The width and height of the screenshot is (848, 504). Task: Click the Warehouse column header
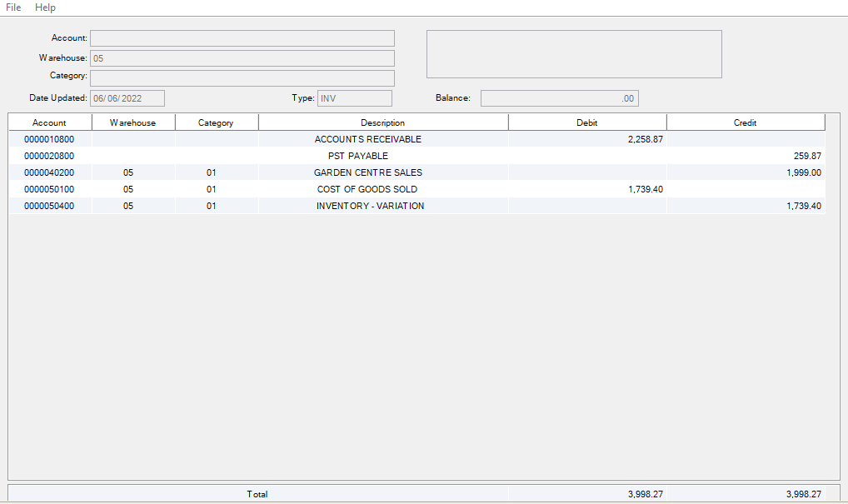pyautogui.click(x=132, y=122)
